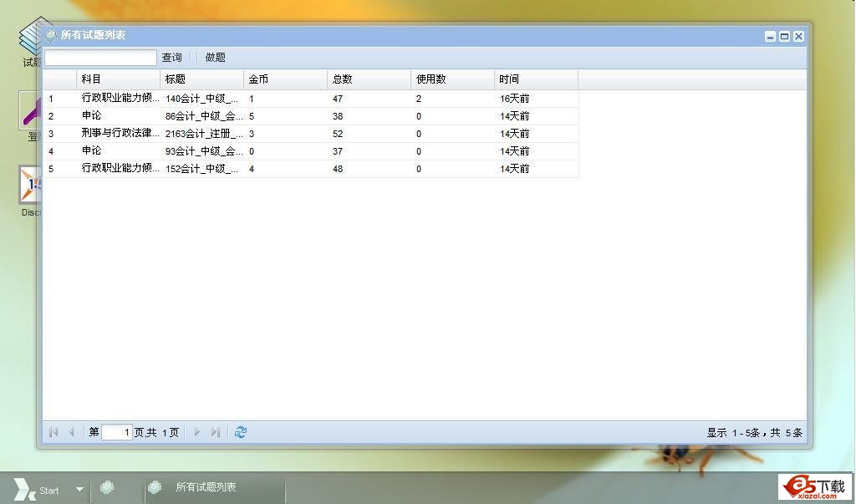Sort by 标题 column header
856x504 pixels.
coord(202,79)
